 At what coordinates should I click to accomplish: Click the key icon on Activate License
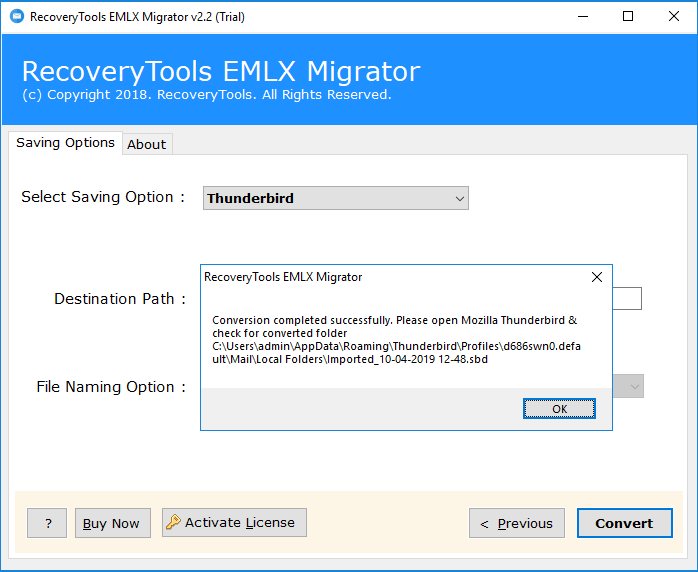click(173, 522)
